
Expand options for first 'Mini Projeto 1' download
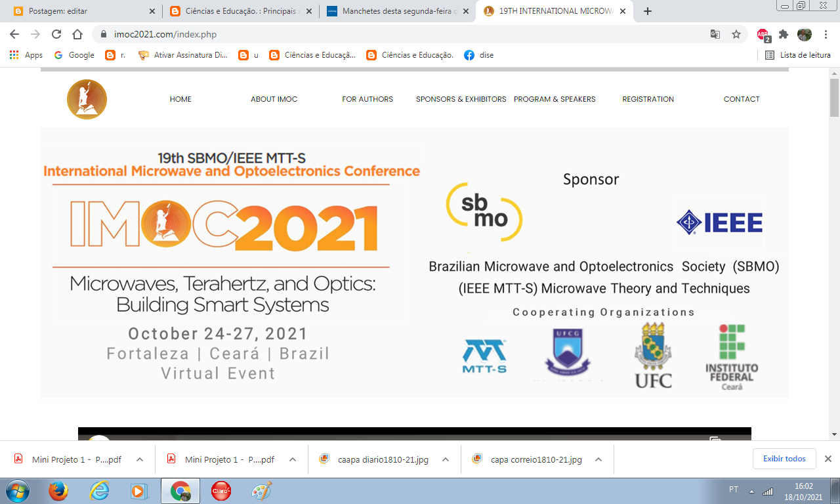pyautogui.click(x=140, y=459)
